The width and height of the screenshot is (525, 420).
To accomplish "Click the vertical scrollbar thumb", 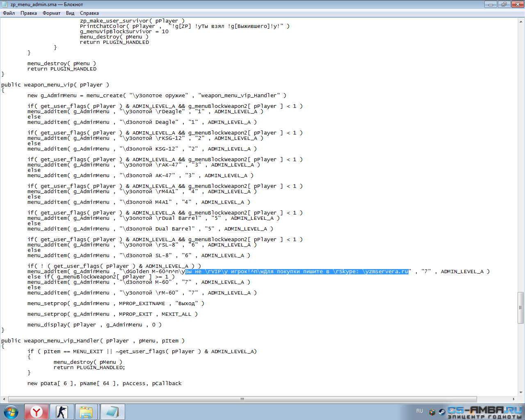I will tap(521, 308).
